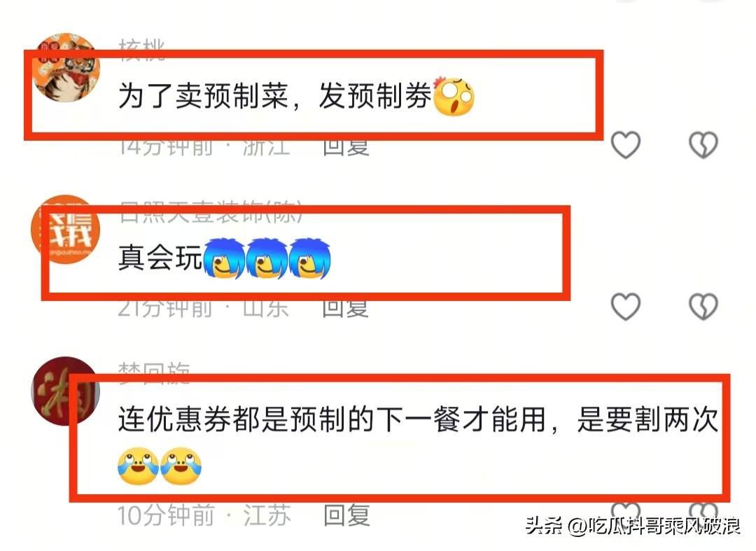Reply to the Shandong comment
The image size is (756, 551).
[346, 309]
